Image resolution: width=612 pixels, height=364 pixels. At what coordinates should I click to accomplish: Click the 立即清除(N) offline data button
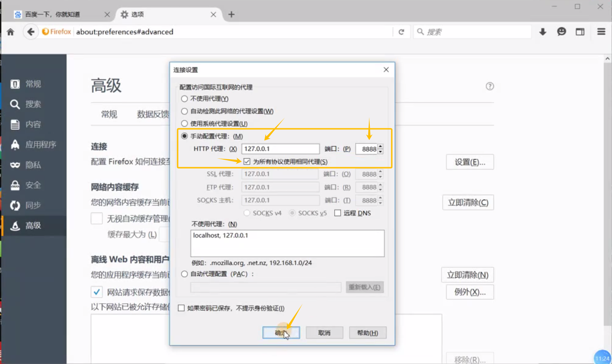[x=468, y=275]
